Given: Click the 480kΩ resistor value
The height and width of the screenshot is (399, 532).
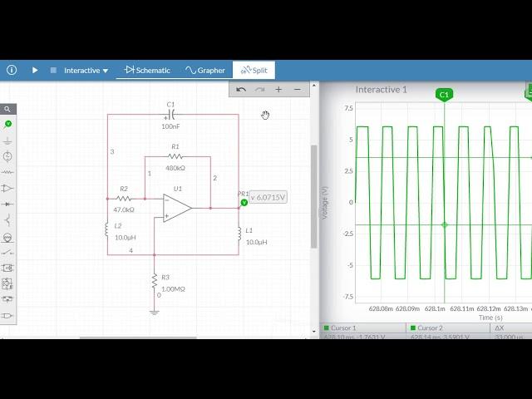Looking at the screenshot, I should tap(175, 168).
